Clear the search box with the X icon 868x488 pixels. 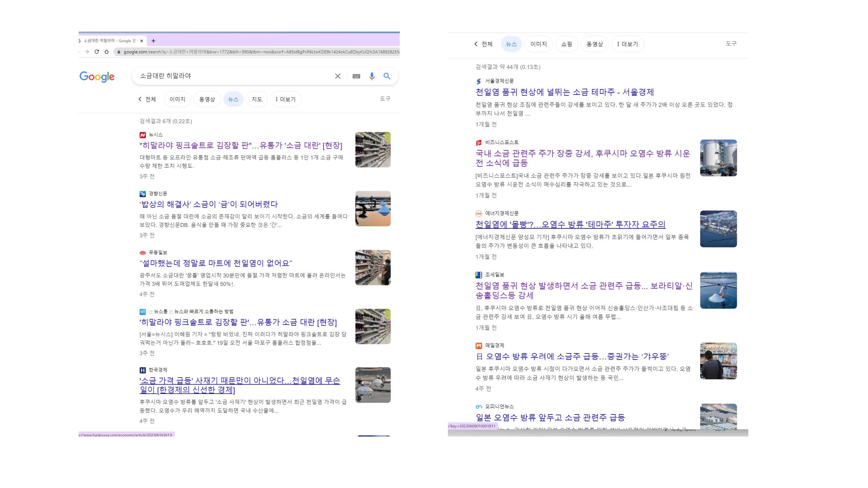(338, 76)
